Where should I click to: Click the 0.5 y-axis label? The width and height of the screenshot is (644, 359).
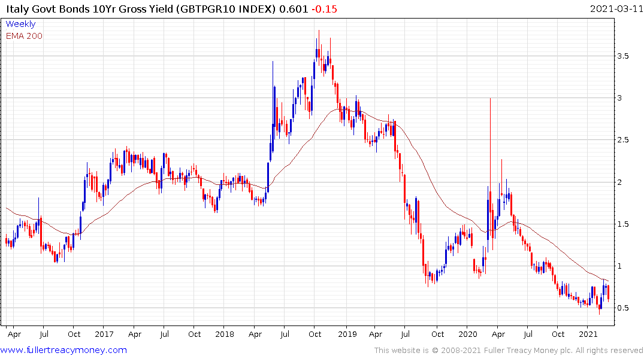(623, 308)
